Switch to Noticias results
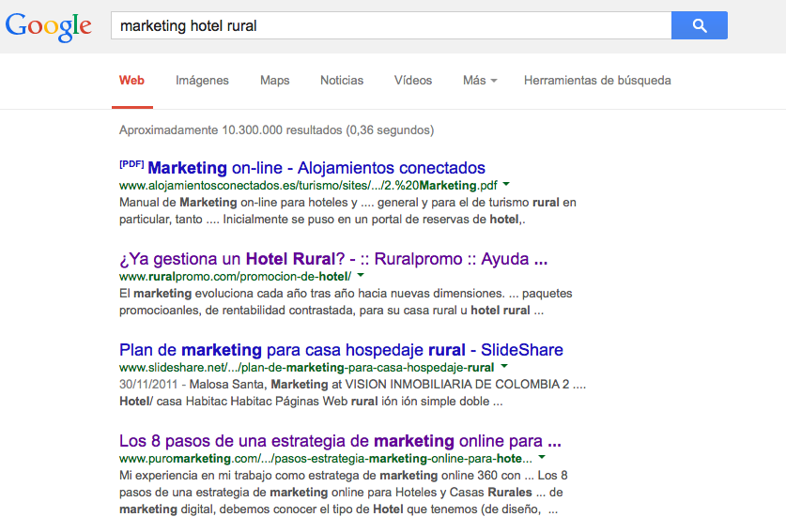This screenshot has width=786, height=532. click(x=342, y=80)
